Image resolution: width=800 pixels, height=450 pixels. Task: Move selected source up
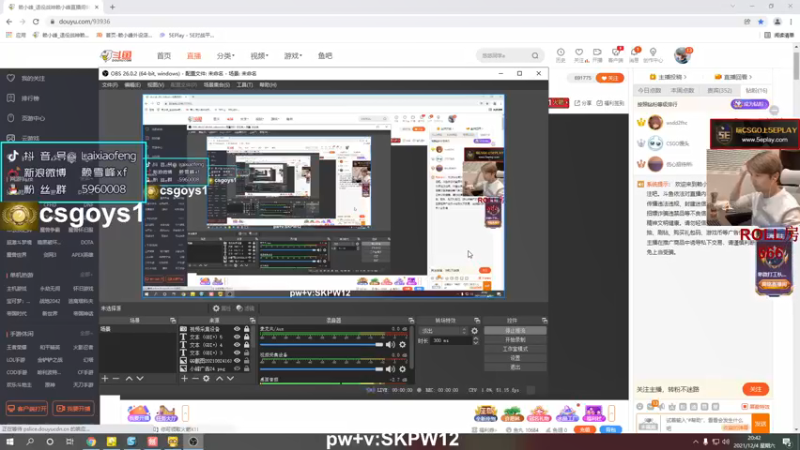coord(219,379)
